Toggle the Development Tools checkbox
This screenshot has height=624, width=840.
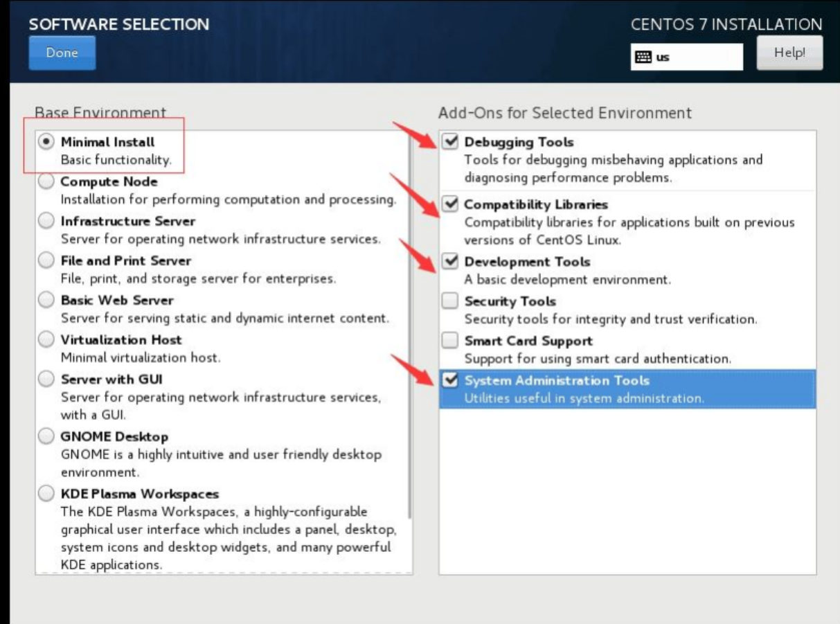(450, 262)
